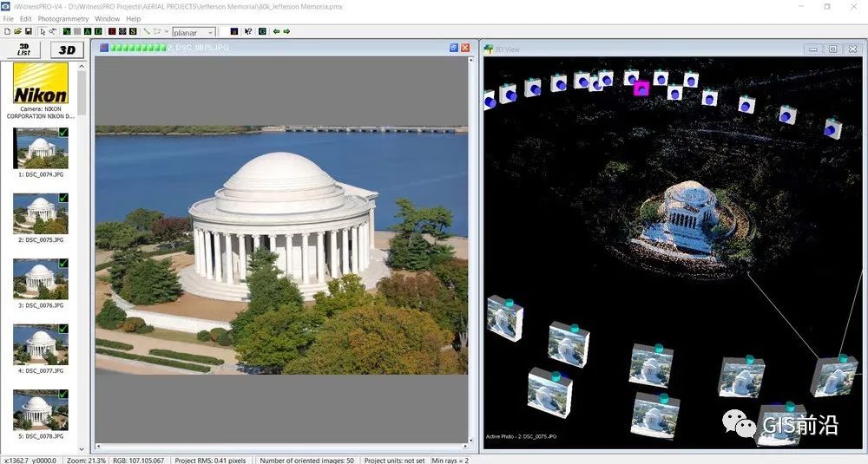Save the project with the floppy disk icon
Image resolution: width=868 pixels, height=464 pixels.
click(x=29, y=32)
